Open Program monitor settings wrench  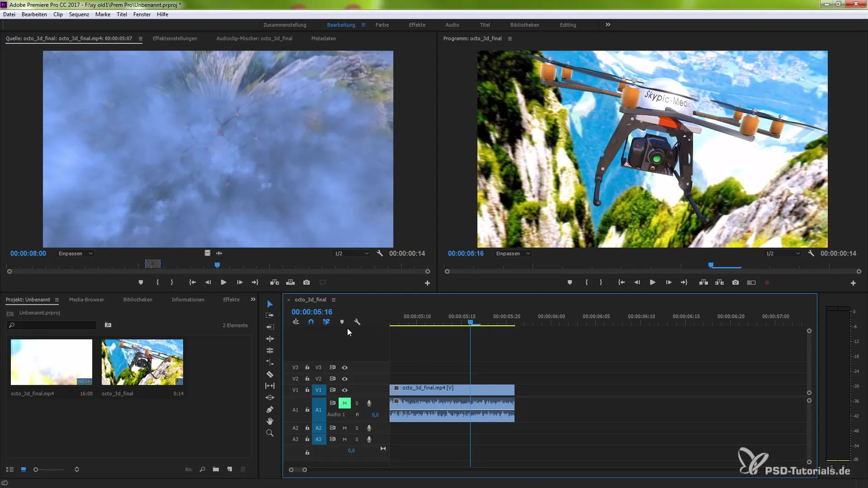click(811, 253)
